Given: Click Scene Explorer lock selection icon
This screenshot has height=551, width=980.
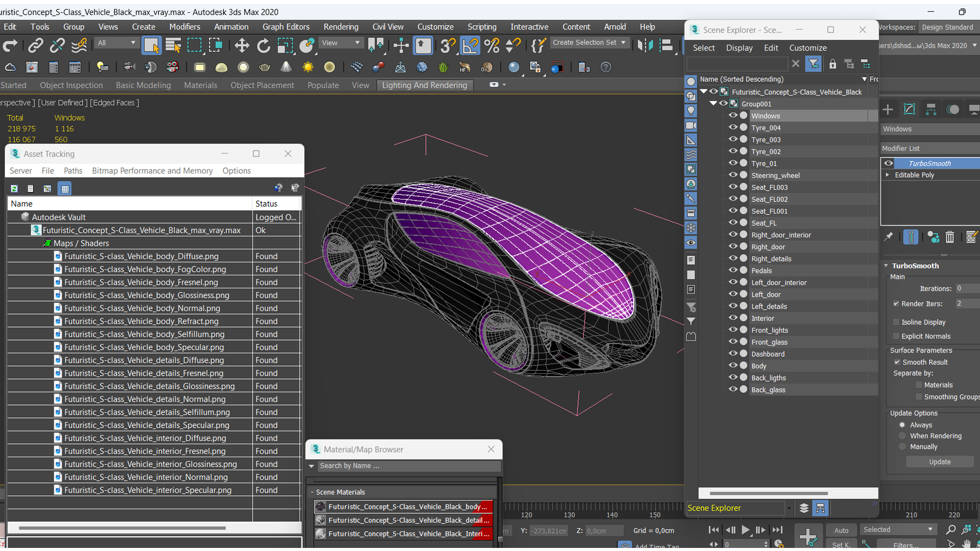Looking at the screenshot, I should [x=832, y=64].
